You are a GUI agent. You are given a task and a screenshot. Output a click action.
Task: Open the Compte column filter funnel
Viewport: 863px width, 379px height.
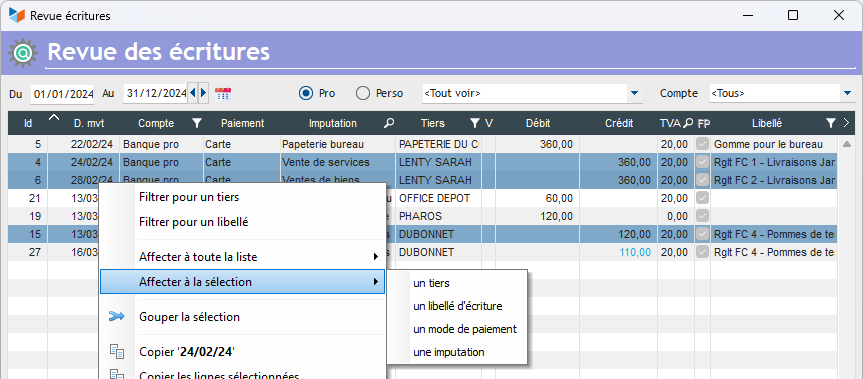click(196, 124)
